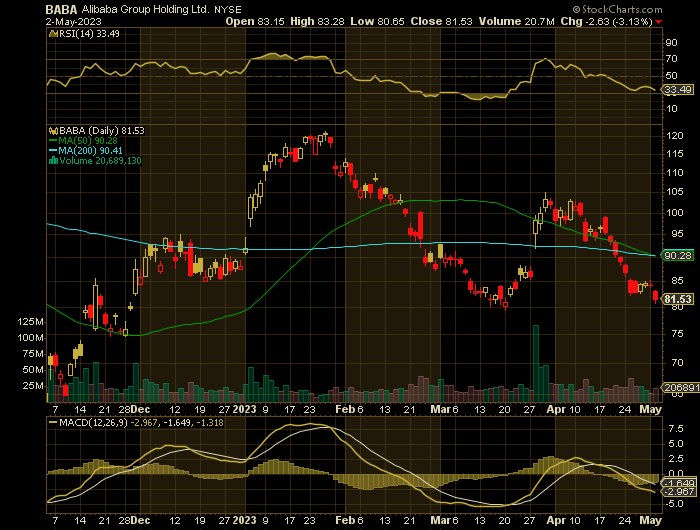Click the MACD(12,26,9) legend line marker

pyautogui.click(x=52, y=423)
